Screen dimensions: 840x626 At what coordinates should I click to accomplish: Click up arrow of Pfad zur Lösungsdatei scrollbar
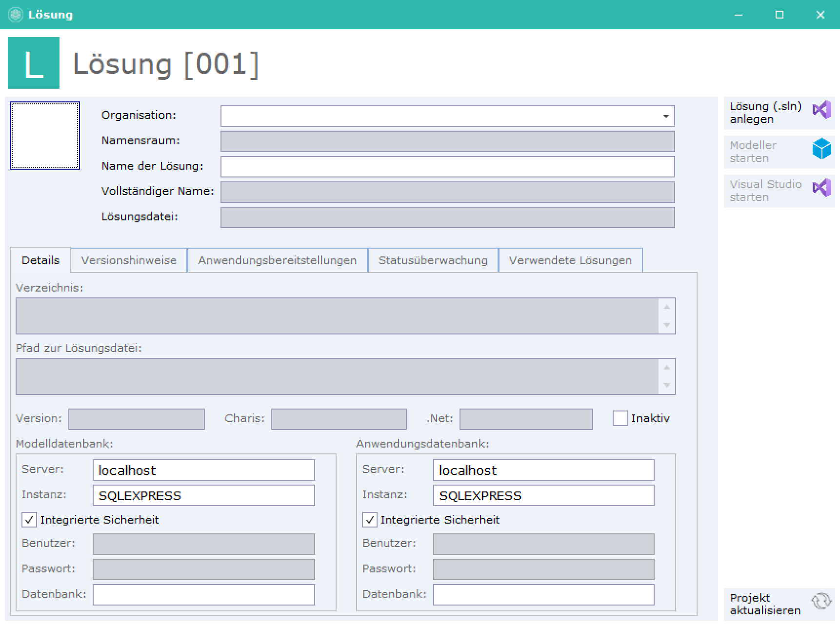[667, 368]
